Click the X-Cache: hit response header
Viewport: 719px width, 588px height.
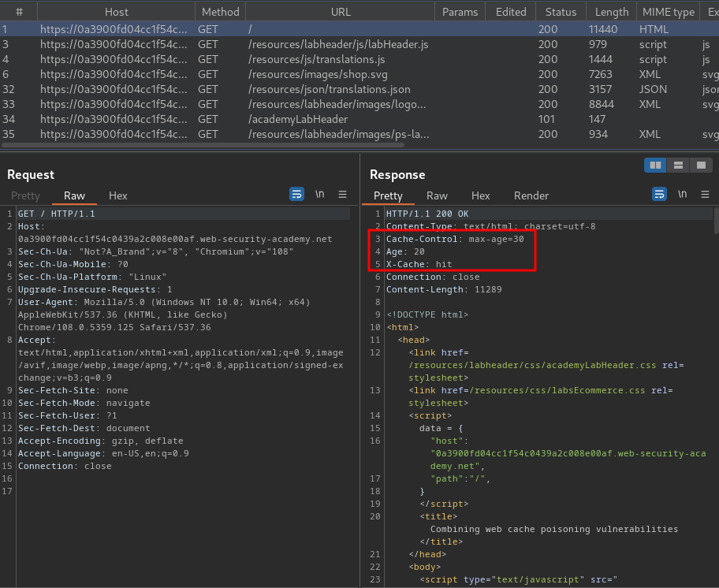tap(419, 264)
